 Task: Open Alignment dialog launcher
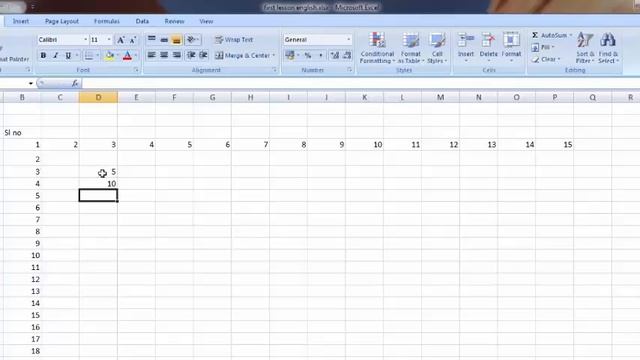click(x=274, y=70)
